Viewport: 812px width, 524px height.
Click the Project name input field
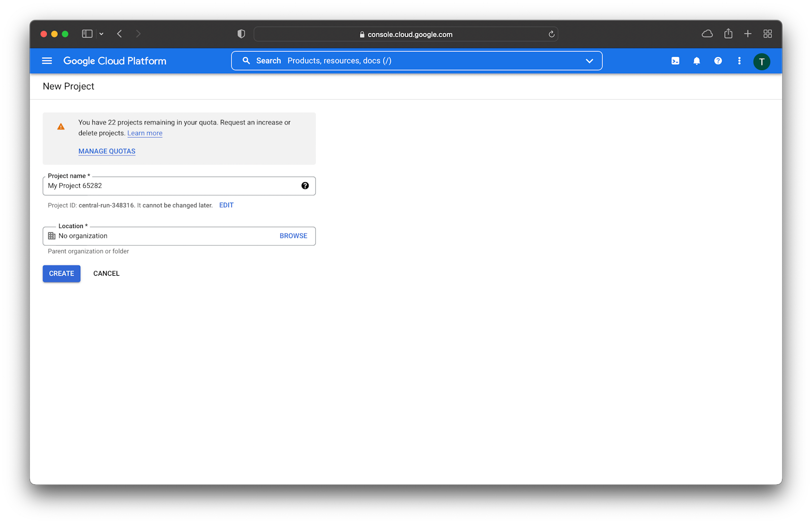(x=152, y=186)
